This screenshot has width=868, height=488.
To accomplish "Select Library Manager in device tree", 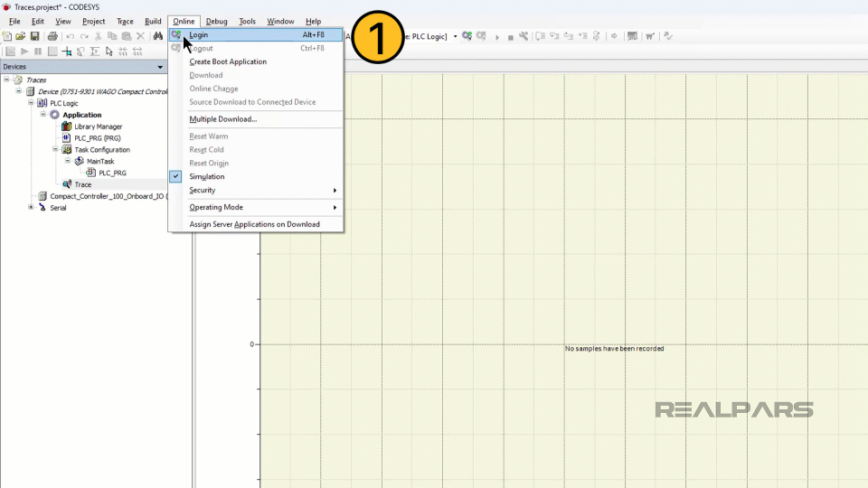I will pyautogui.click(x=98, y=127).
